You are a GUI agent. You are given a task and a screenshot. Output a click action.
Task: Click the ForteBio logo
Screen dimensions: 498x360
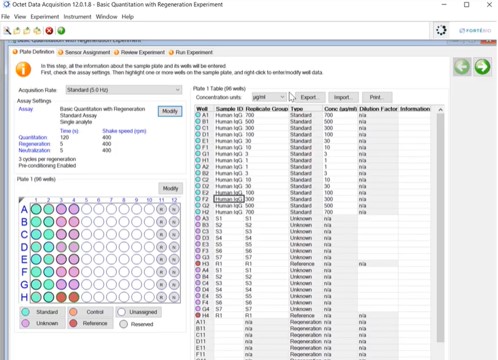(x=475, y=31)
